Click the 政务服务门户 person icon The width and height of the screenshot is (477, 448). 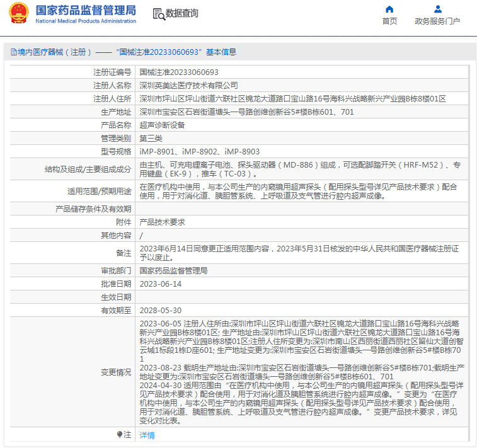tap(438, 9)
